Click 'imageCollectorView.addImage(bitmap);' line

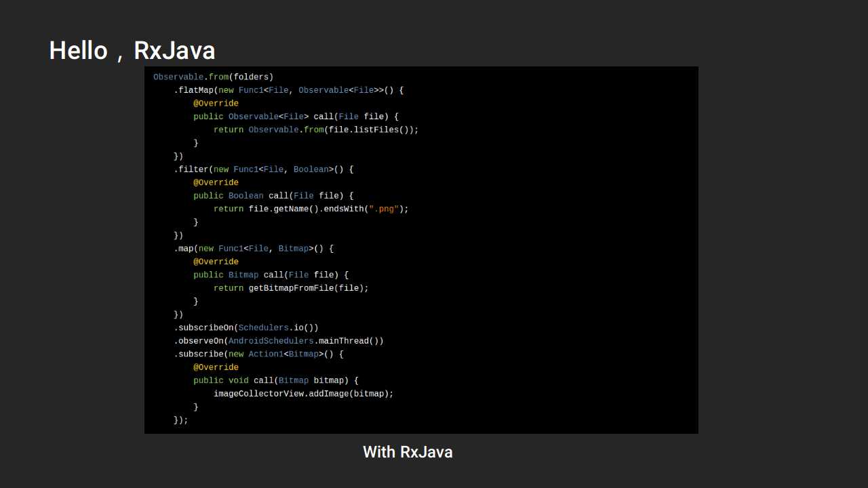coord(304,394)
